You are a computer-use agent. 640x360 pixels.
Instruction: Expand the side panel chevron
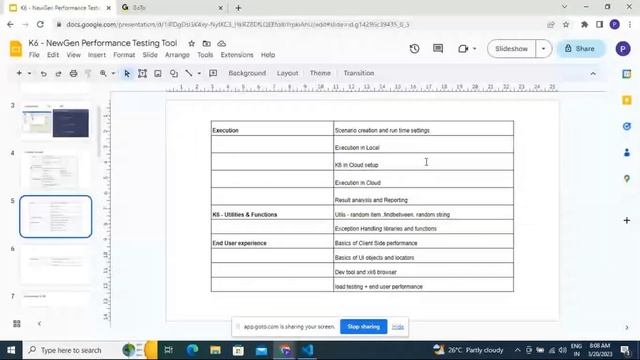click(x=627, y=327)
